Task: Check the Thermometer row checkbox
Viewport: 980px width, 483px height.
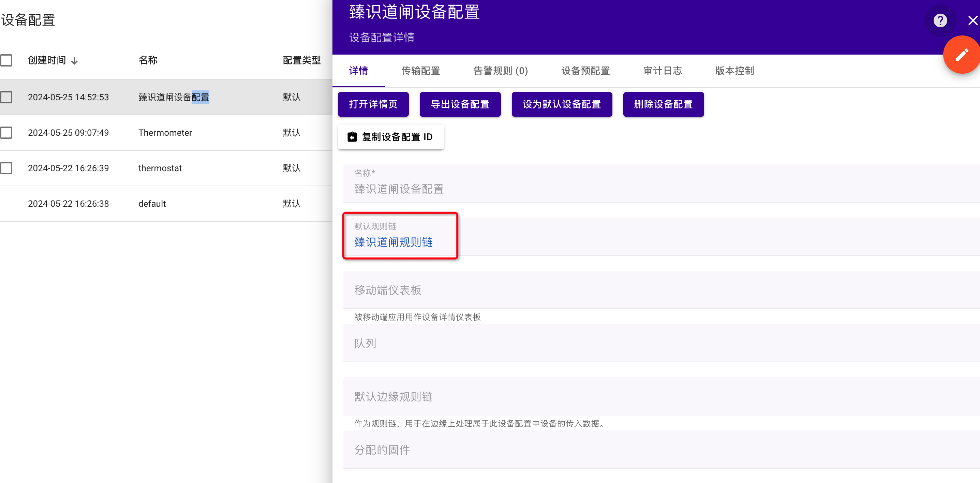Action: [6, 132]
